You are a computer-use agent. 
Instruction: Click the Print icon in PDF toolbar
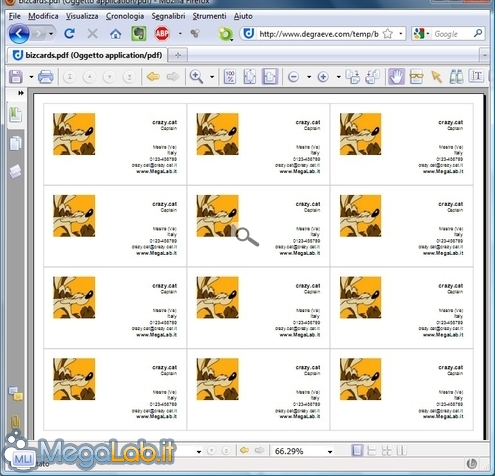(46, 77)
